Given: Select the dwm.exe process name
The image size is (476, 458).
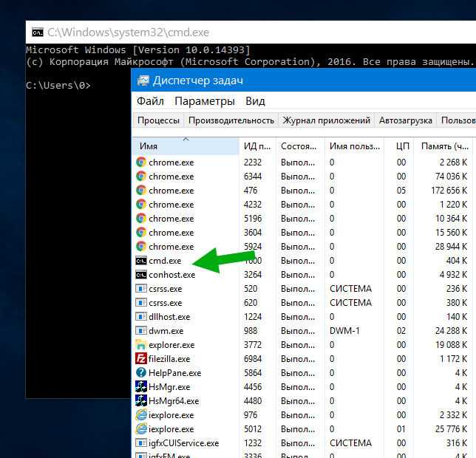Looking at the screenshot, I should click(x=166, y=331).
